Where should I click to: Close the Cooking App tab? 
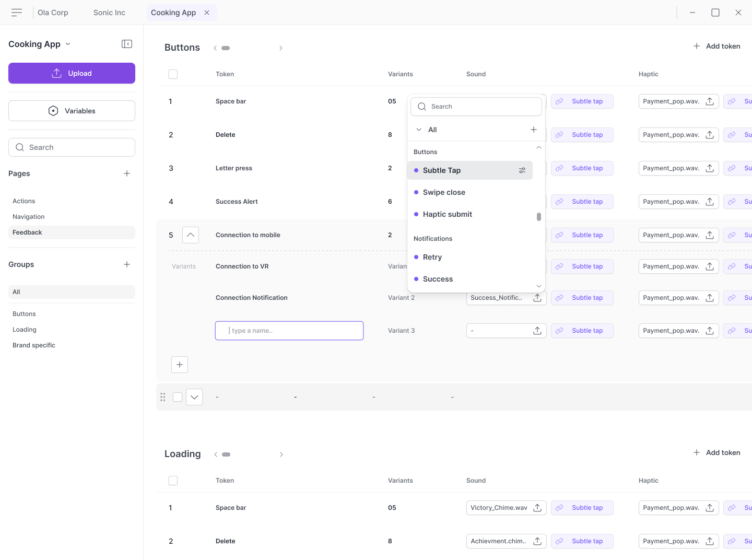[207, 13]
